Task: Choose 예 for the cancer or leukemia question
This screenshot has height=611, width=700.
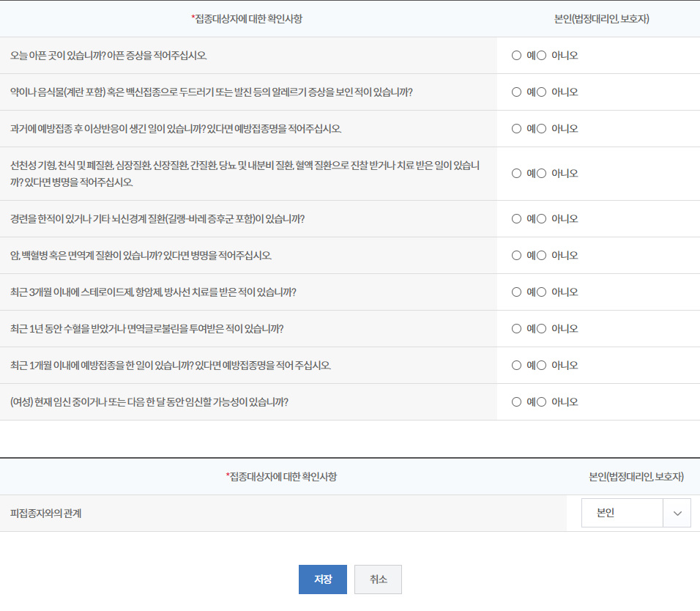Action: [x=516, y=254]
